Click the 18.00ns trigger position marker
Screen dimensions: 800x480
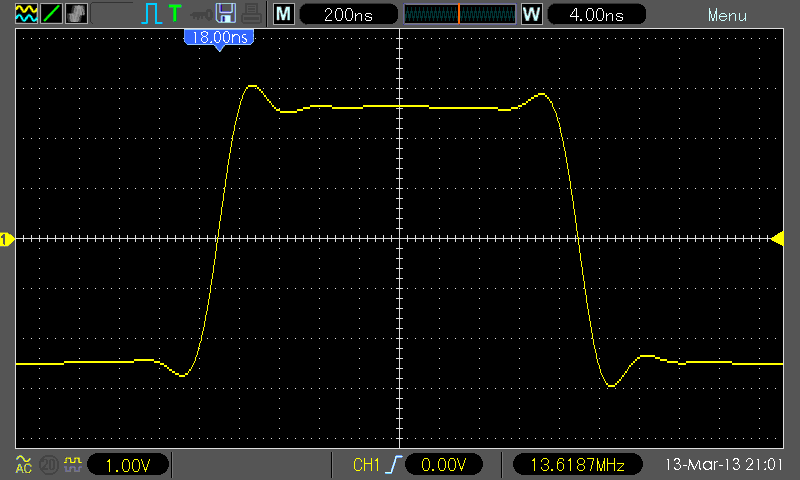pos(219,39)
